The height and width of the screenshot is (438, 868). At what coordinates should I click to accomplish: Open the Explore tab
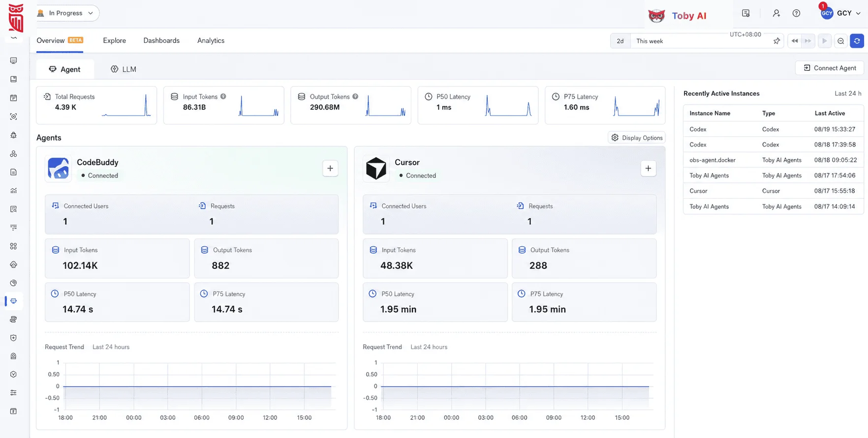coord(115,40)
